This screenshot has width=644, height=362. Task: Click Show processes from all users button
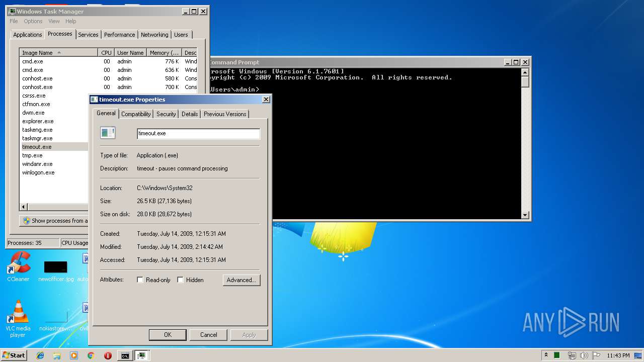(x=54, y=221)
